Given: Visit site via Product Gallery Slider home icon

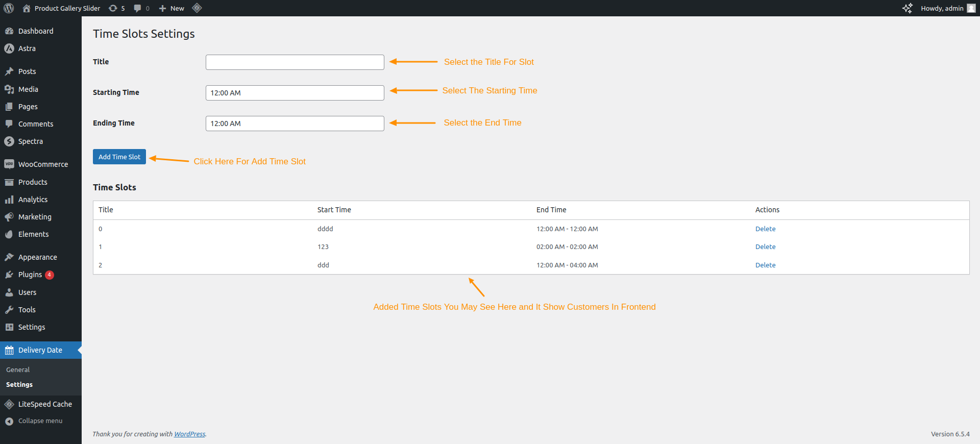Looking at the screenshot, I should [x=27, y=8].
